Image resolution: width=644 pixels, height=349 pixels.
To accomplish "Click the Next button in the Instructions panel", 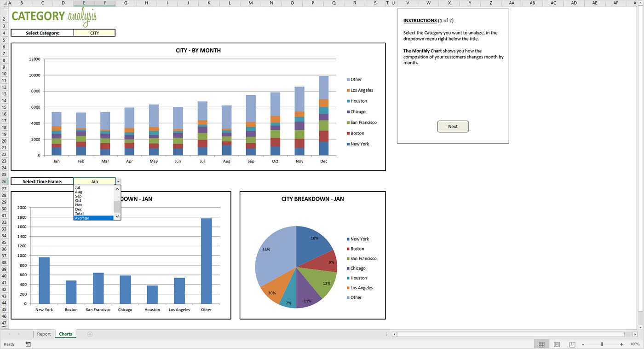I will pyautogui.click(x=453, y=126).
